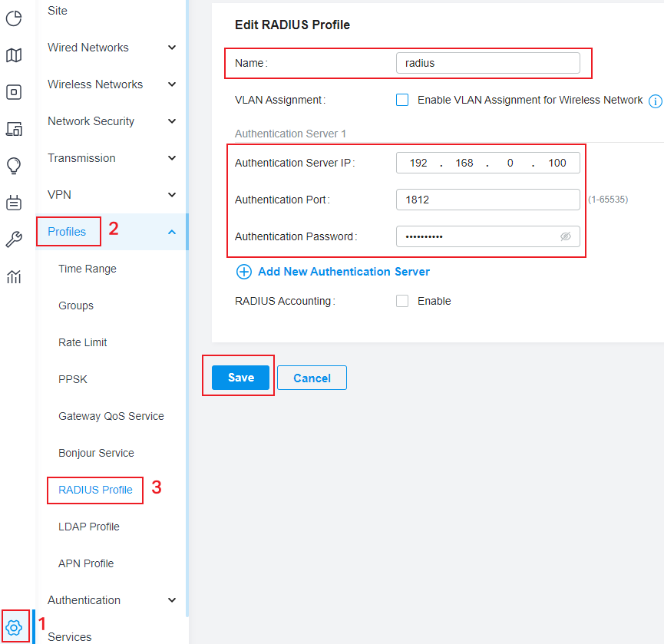Expand the Network Security section
This screenshot has width=664, height=644.
(x=112, y=121)
